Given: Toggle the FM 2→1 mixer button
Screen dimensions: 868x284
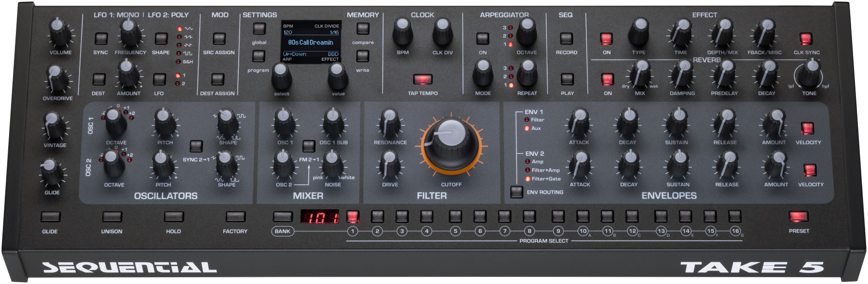Looking at the screenshot, I should (x=309, y=146).
